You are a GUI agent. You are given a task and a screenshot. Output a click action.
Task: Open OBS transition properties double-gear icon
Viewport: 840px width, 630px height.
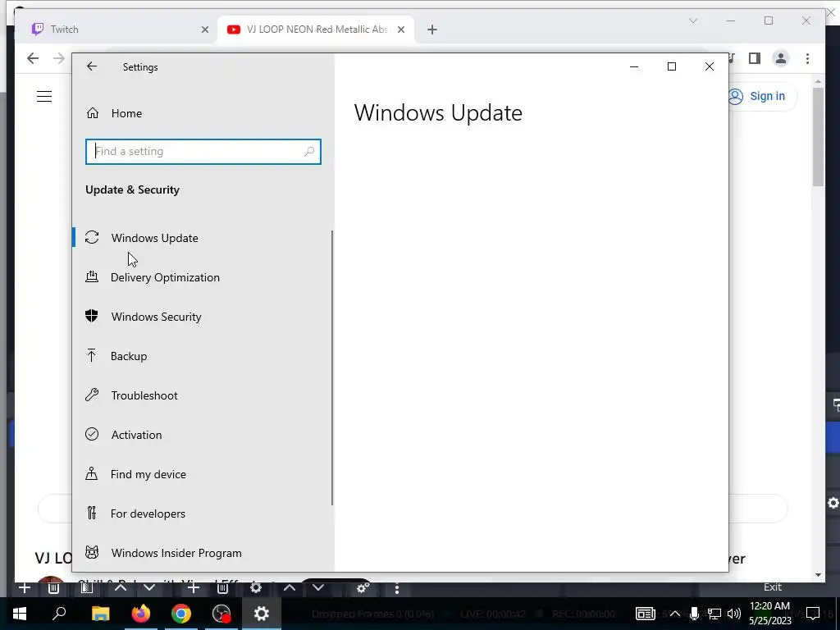(363, 588)
